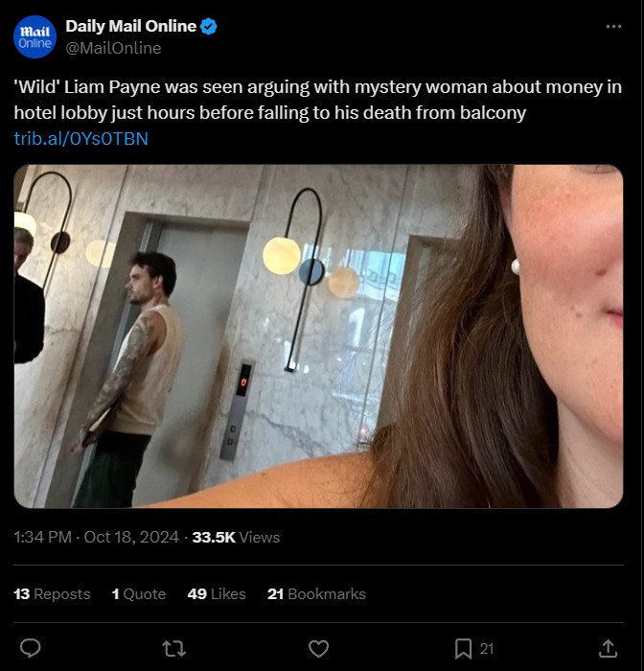Open the Daily Mail Online display name
This screenshot has height=671, width=644.
click(130, 27)
